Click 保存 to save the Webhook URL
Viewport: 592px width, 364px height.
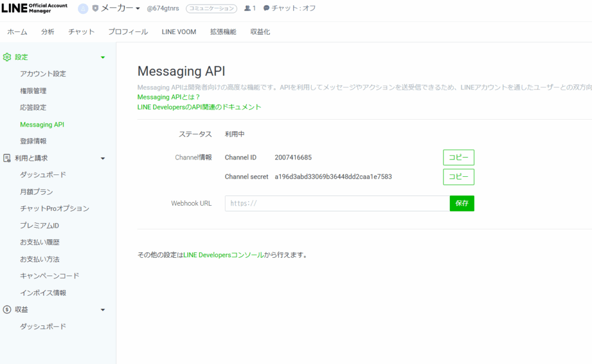[x=462, y=203]
